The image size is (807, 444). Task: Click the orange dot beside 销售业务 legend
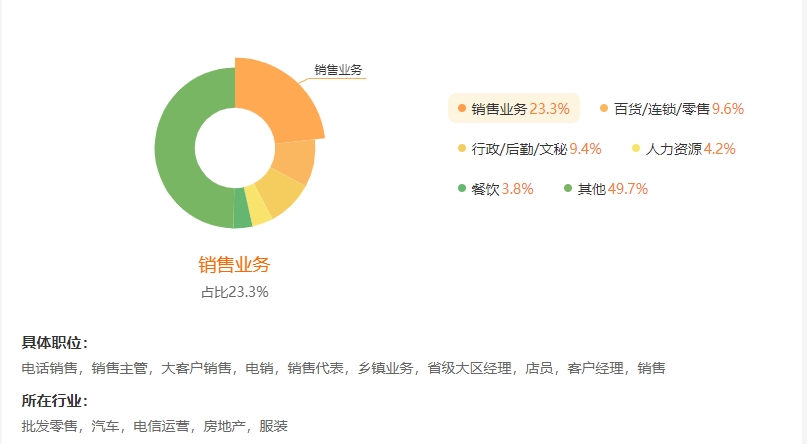[462, 108]
